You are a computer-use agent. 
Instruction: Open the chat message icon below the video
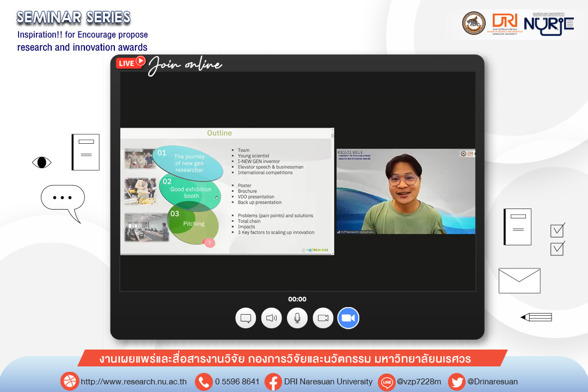246,318
